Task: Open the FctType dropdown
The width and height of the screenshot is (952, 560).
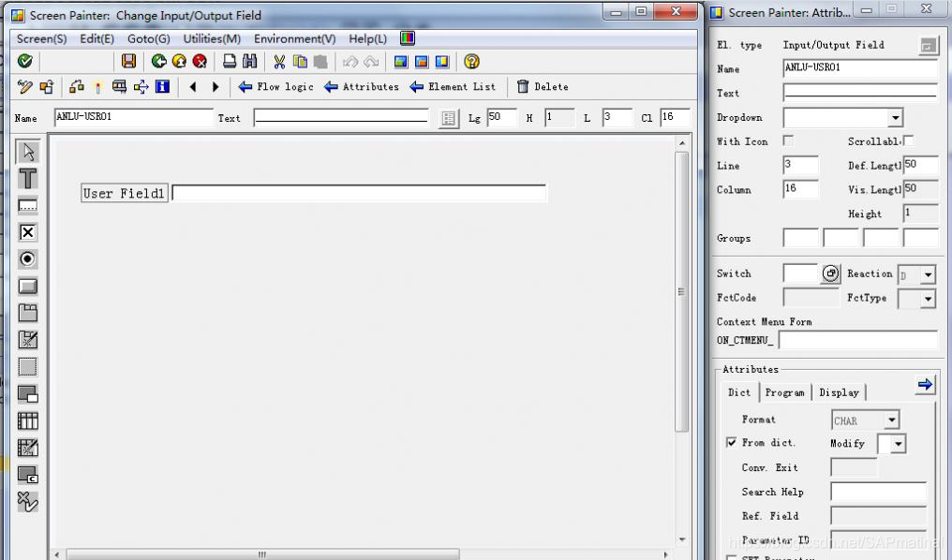Action: click(928, 299)
